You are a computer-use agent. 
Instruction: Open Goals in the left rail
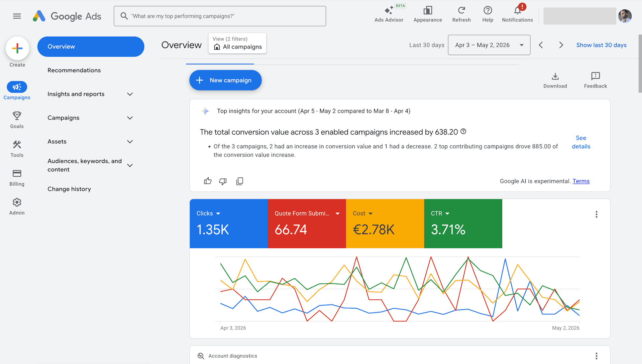pos(17,120)
